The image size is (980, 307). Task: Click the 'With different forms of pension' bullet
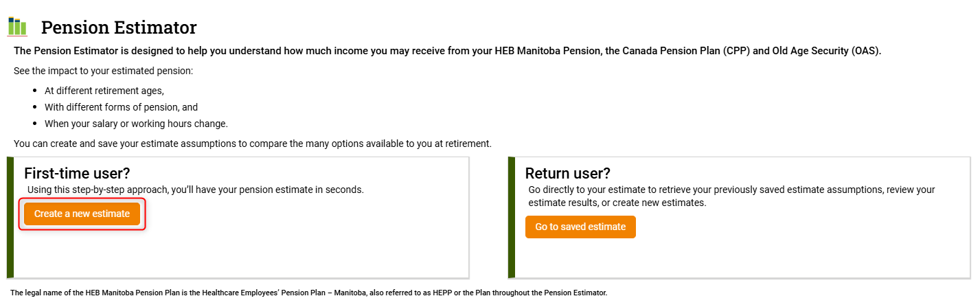[x=121, y=107]
